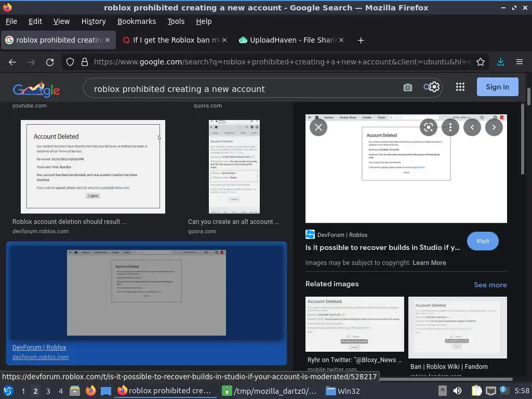The width and height of the screenshot is (532, 399).
Task: Open the Ryhr on Twitter related image
Action: 354,324
